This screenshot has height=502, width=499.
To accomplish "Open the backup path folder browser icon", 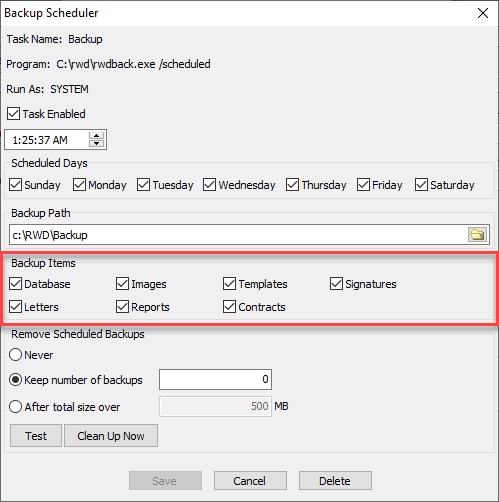I will point(477,235).
